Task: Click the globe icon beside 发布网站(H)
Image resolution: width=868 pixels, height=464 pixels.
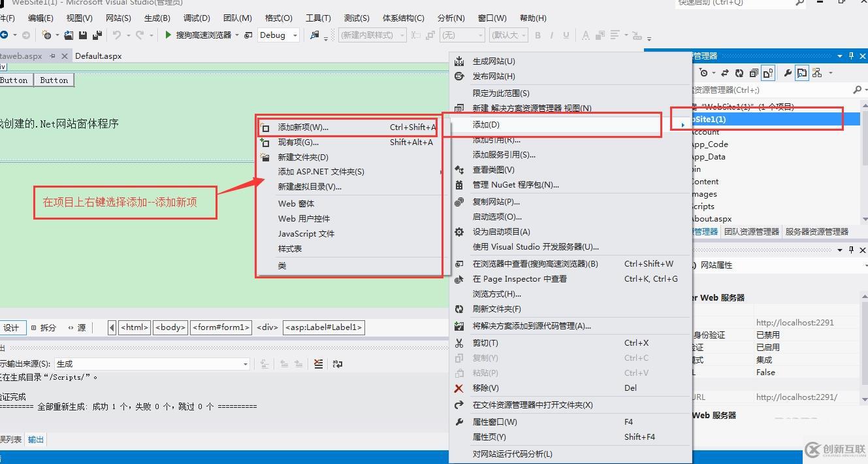Action: click(459, 76)
